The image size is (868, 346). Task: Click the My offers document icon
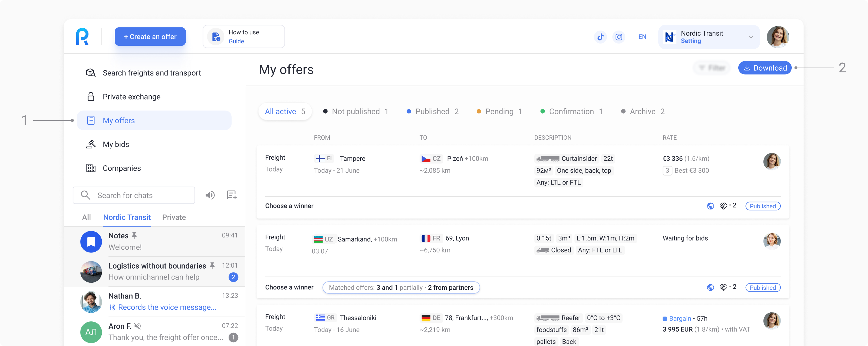point(91,120)
